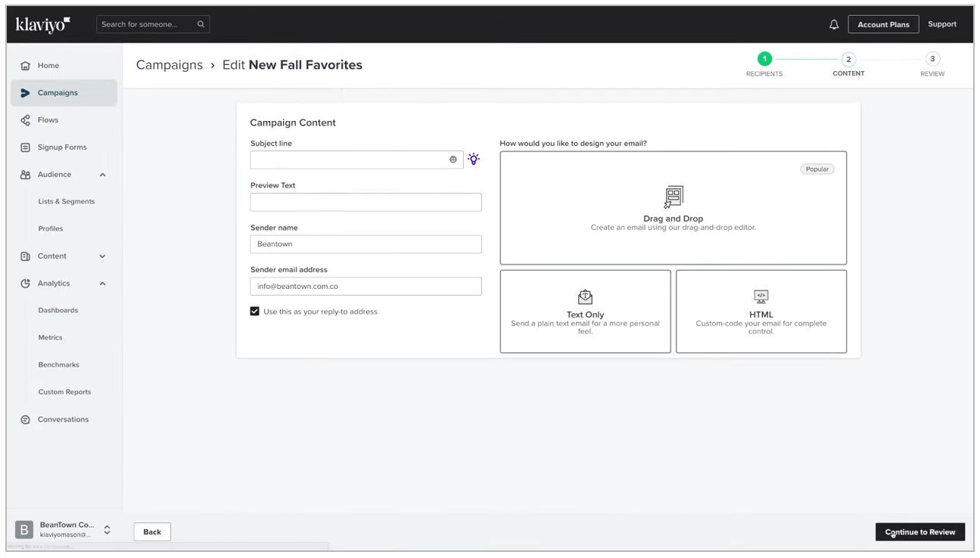Click Continue to Review button
The height and width of the screenshot is (558, 980).
(920, 532)
